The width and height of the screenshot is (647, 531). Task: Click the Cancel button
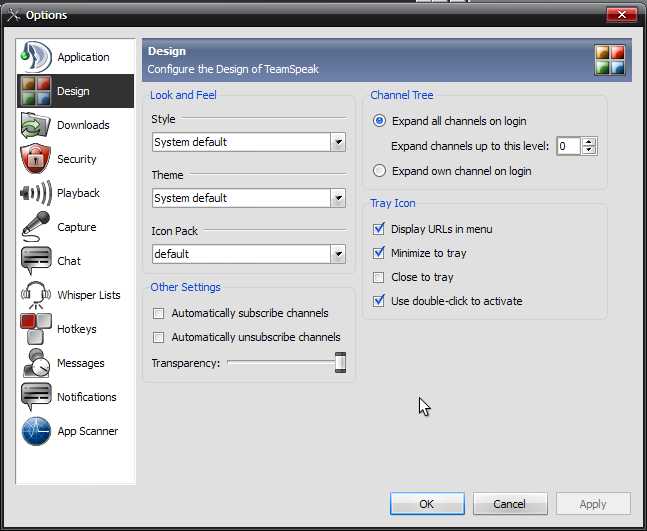(x=510, y=504)
